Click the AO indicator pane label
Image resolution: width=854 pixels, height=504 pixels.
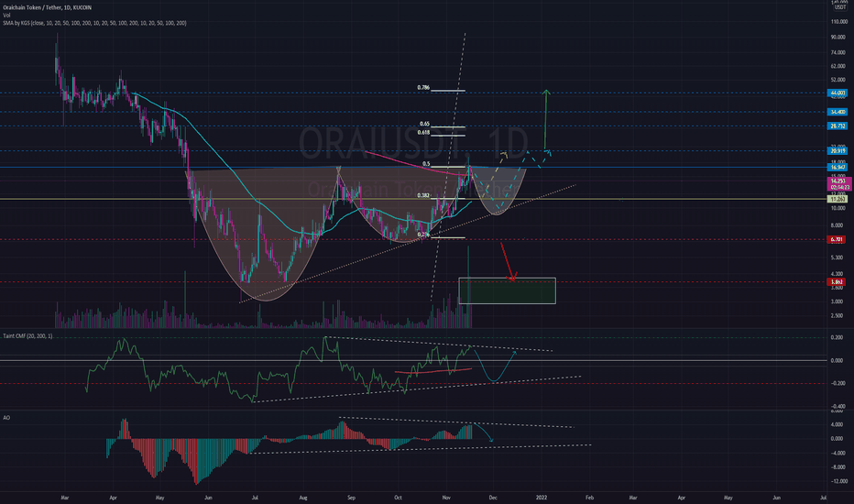point(6,418)
